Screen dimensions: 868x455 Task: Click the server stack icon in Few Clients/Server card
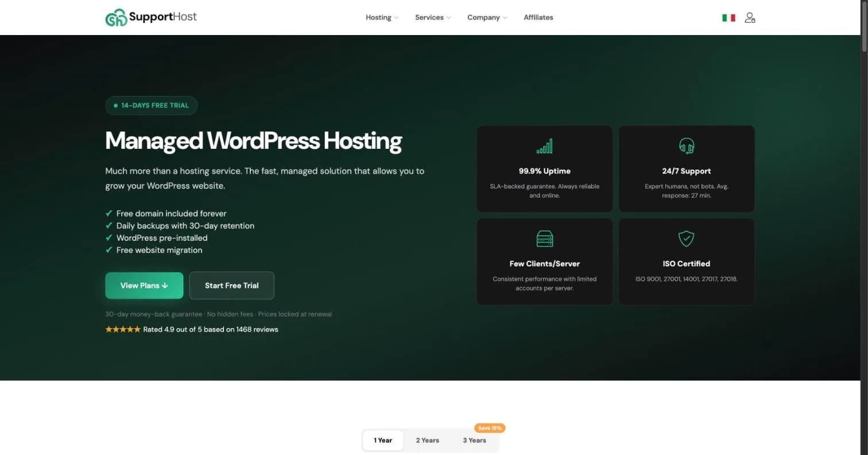click(x=544, y=238)
